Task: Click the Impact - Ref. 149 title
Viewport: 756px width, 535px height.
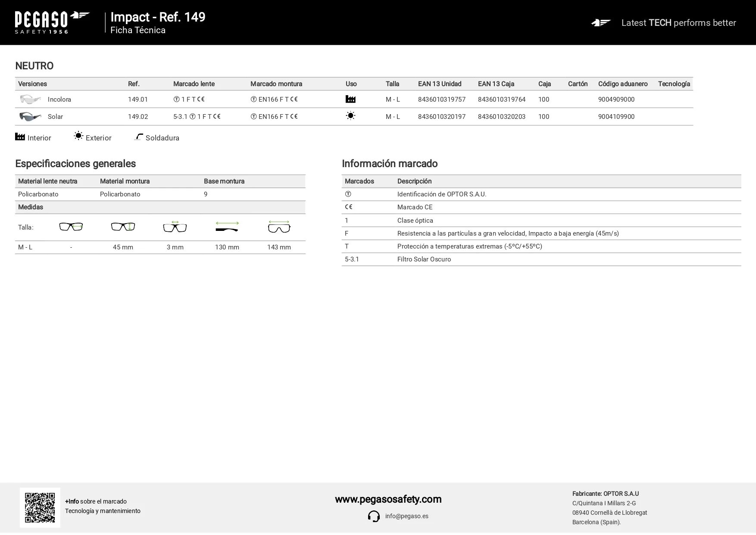Action: (x=158, y=17)
